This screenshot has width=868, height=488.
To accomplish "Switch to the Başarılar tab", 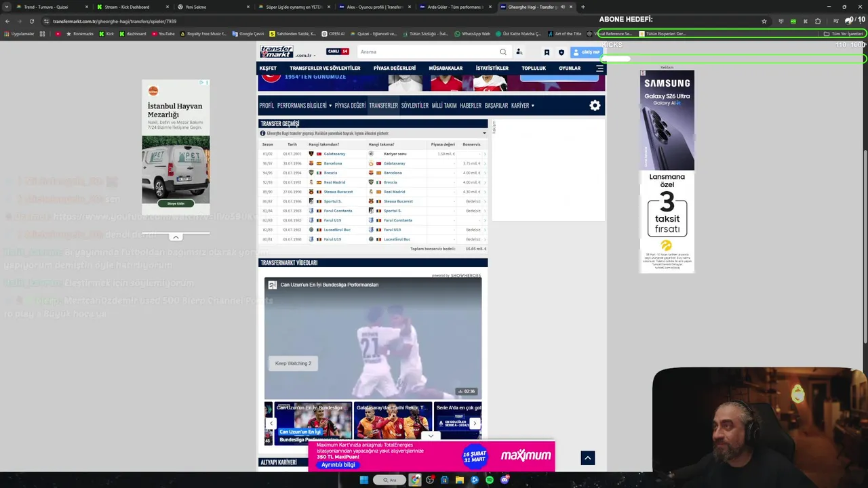I will pos(496,106).
